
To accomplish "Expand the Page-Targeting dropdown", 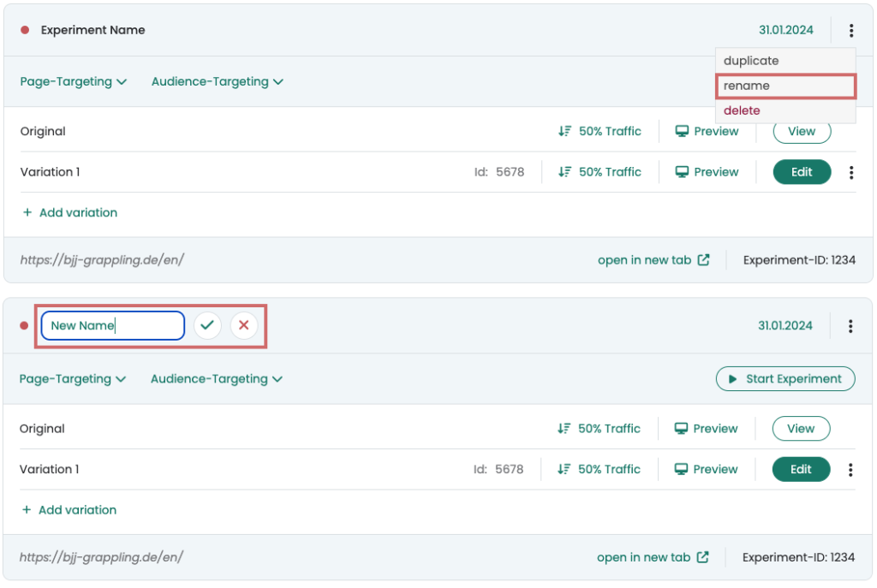I will click(74, 81).
